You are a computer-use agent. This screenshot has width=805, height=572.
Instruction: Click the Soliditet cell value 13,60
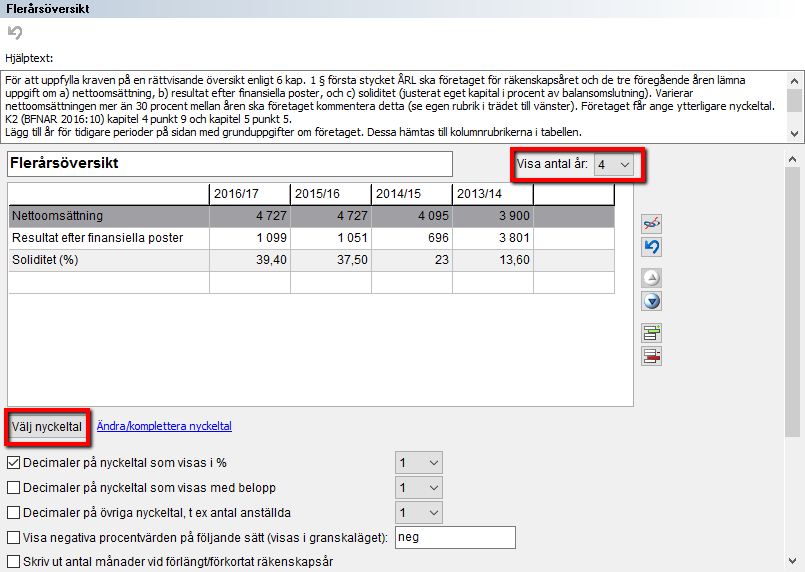click(x=493, y=260)
